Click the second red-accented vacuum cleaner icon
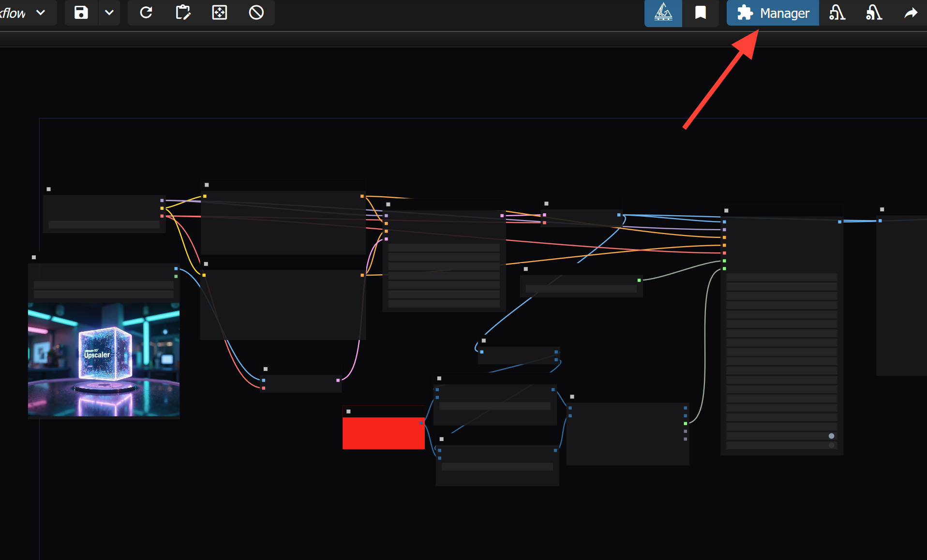 pyautogui.click(x=874, y=13)
